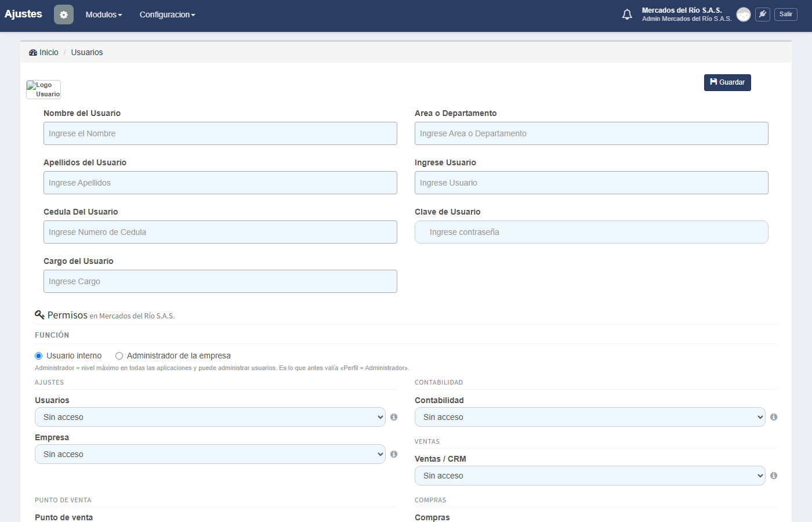The image size is (812, 522).
Task: Open the notifications bell
Action: [627, 14]
